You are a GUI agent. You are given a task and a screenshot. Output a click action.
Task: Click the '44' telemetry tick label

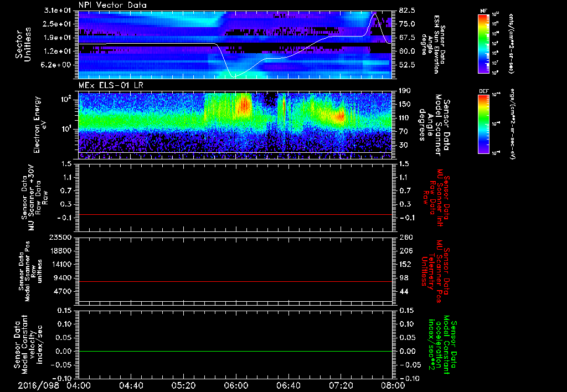pyautogui.click(x=404, y=291)
